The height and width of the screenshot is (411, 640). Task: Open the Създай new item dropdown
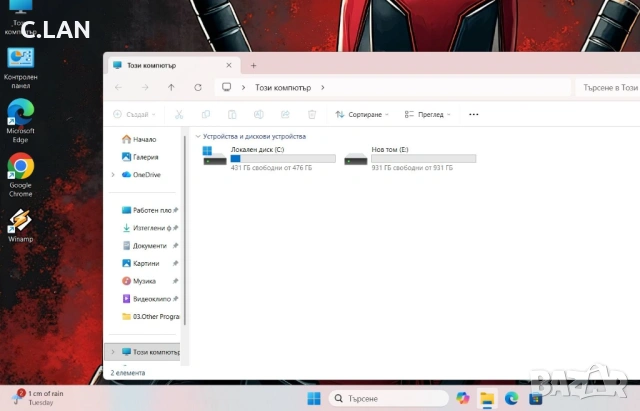(134, 115)
